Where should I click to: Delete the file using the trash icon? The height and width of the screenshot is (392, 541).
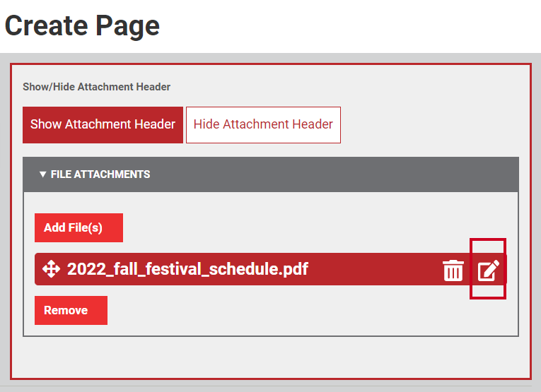(453, 271)
